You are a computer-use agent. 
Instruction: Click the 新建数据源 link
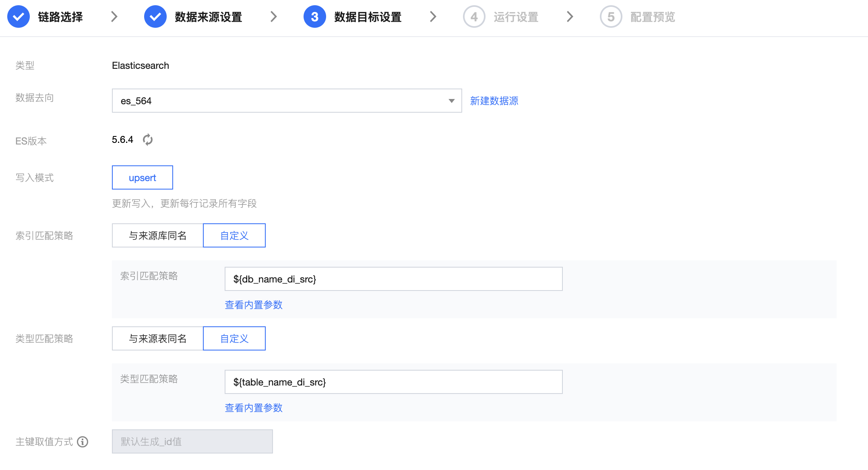(494, 101)
